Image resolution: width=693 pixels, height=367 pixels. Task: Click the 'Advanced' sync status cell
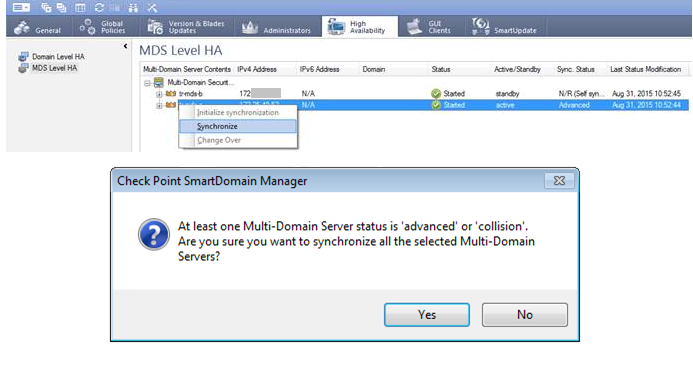pyautogui.click(x=574, y=105)
